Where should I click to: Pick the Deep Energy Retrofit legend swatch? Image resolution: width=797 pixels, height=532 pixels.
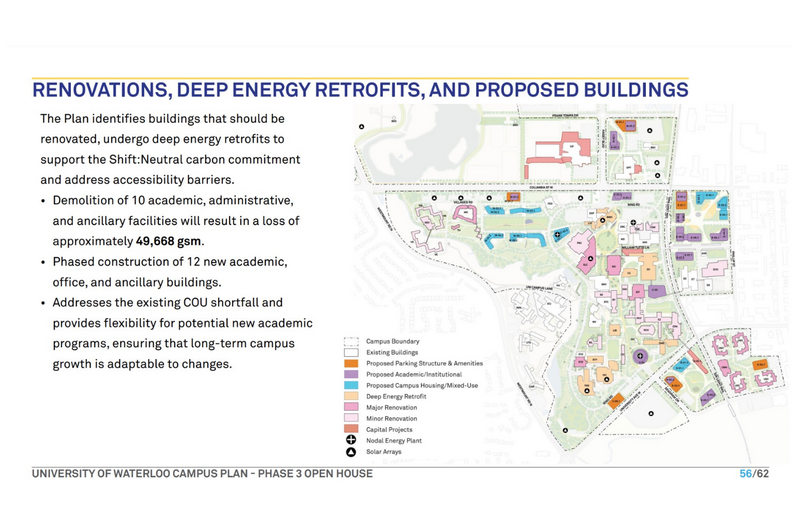tap(350, 396)
